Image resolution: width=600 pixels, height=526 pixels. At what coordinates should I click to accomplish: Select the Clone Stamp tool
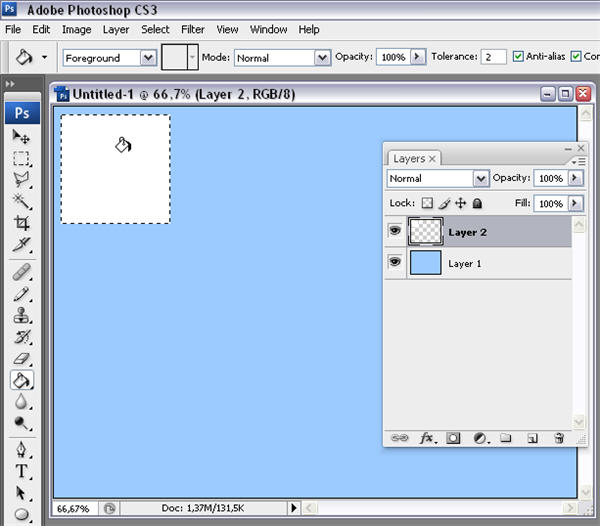[21, 315]
